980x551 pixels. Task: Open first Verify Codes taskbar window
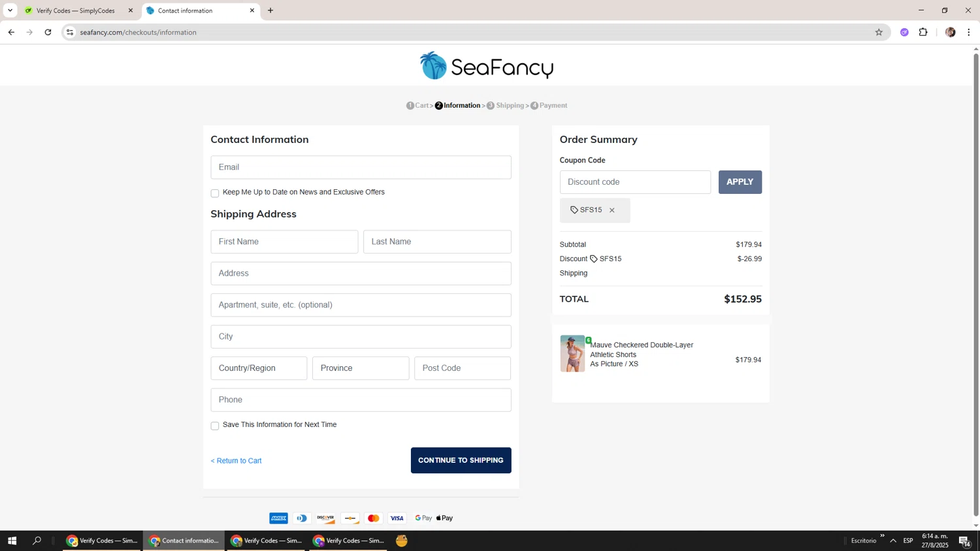coord(102,541)
